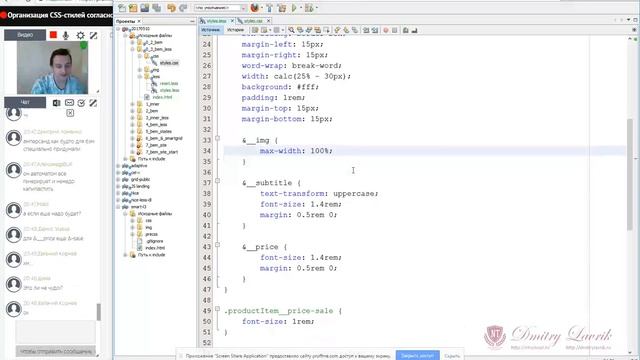Click the presenter webcam video thumbnail
This screenshot has width=640, height=360.
[52, 68]
